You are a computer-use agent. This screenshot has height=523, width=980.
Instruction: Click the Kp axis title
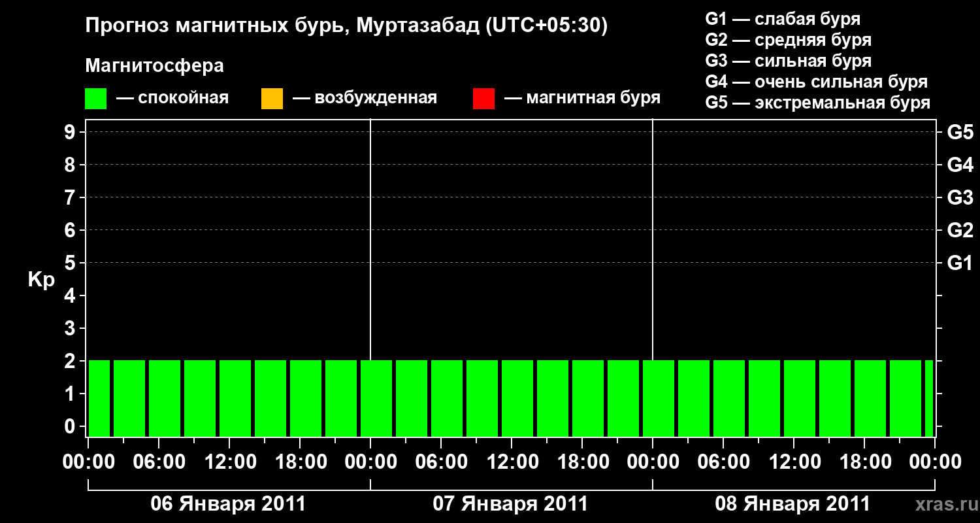(41, 280)
